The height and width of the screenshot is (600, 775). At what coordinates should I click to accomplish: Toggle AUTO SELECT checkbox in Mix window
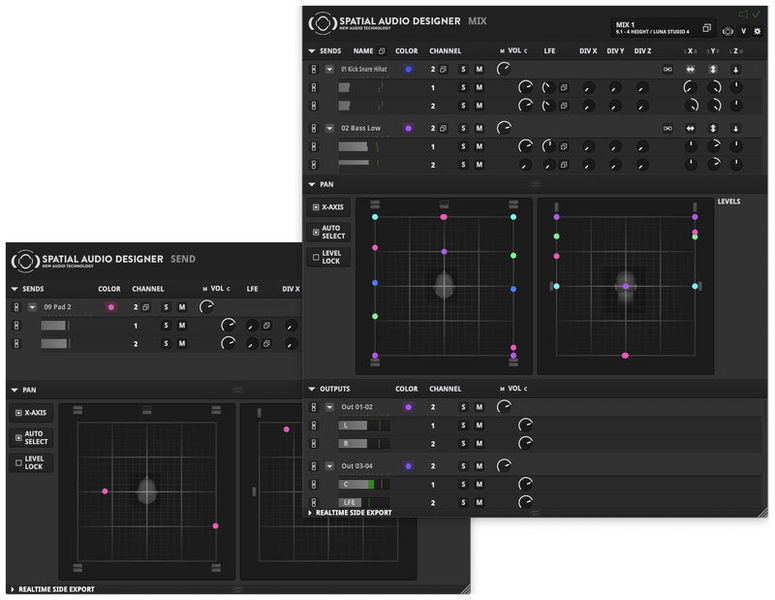(316, 232)
